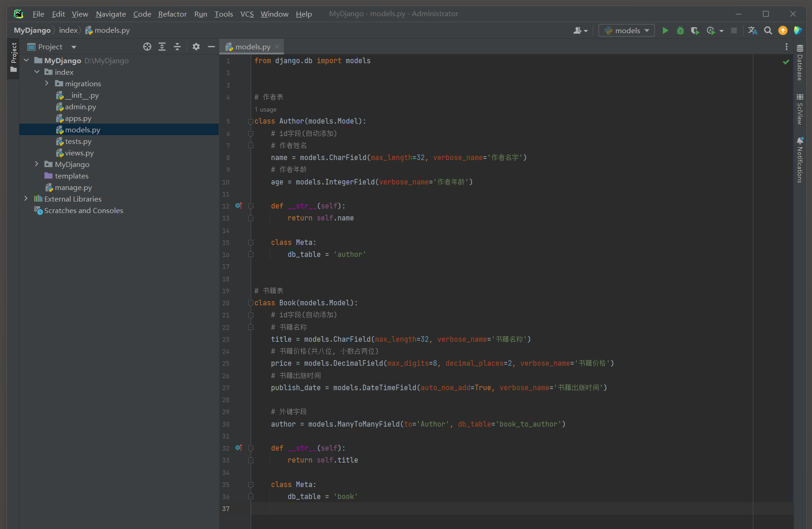
Task: Collapse all in Project panel
Action: click(177, 47)
